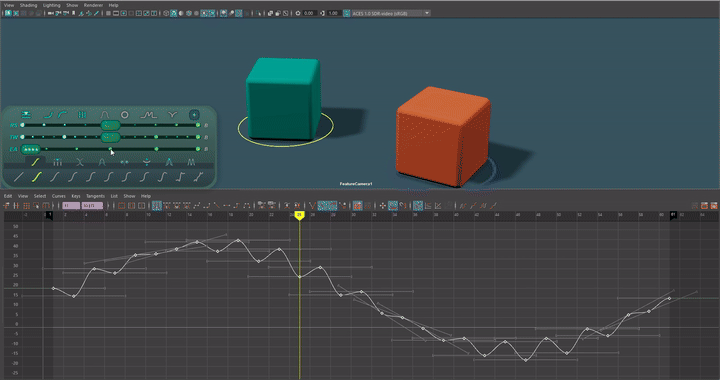Select the X-shaped tab in overlay panel
This screenshot has height=380, width=720.
[x=80, y=162]
